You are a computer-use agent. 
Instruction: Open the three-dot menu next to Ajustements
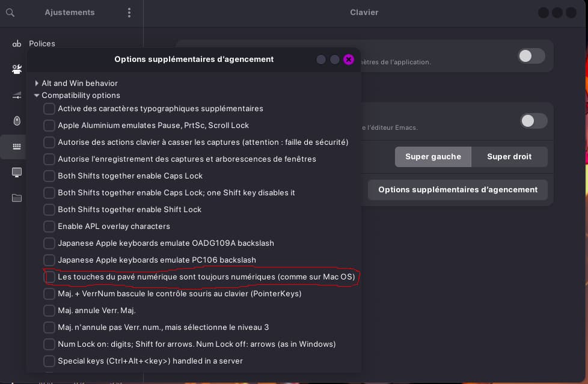pos(129,13)
